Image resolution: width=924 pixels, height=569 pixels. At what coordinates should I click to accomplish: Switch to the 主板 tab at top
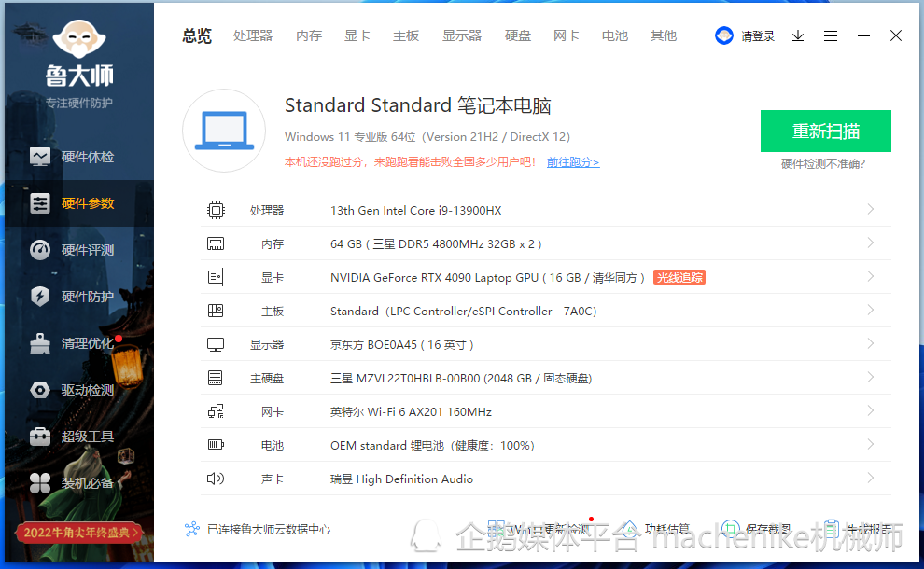click(406, 36)
